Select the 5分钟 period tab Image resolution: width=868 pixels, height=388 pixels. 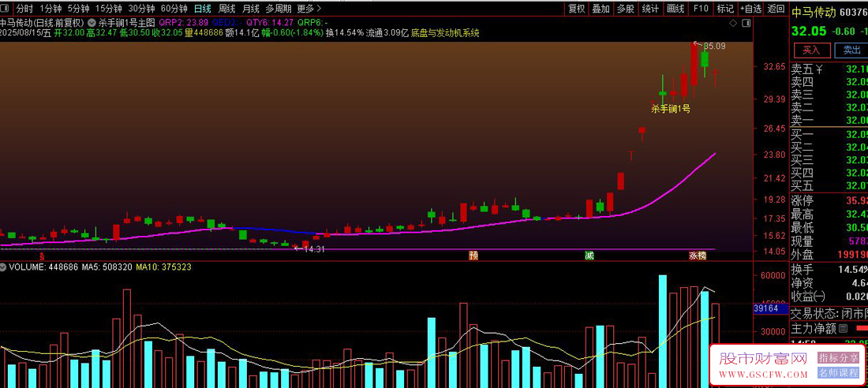click(x=78, y=9)
